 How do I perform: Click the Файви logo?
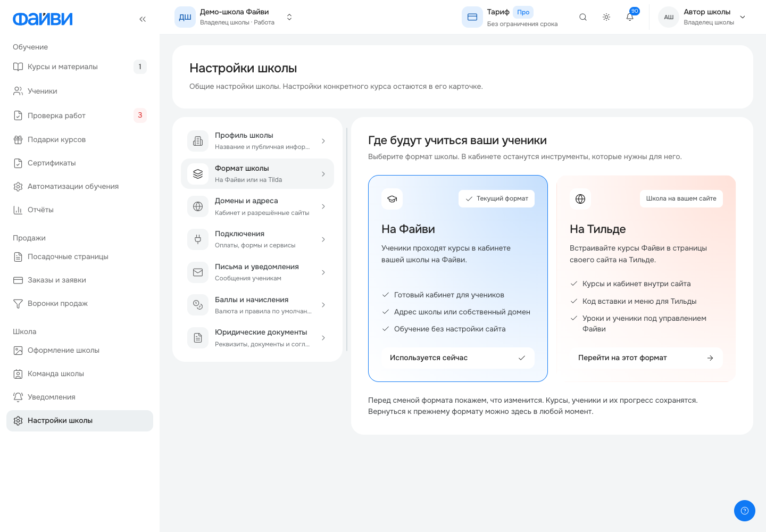click(x=43, y=19)
